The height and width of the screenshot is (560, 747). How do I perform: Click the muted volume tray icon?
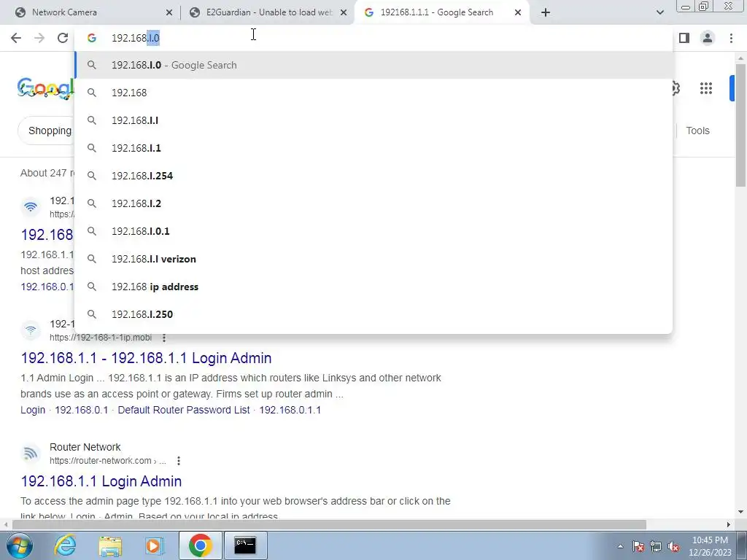point(673,546)
